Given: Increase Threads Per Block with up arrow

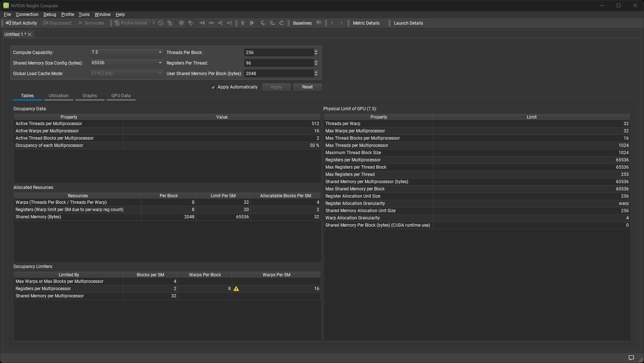Looking at the screenshot, I should (316, 51).
